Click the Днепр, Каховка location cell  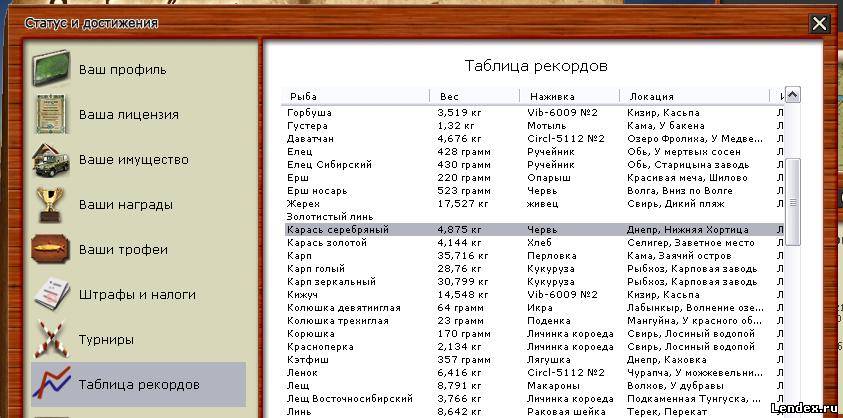[x=667, y=359]
